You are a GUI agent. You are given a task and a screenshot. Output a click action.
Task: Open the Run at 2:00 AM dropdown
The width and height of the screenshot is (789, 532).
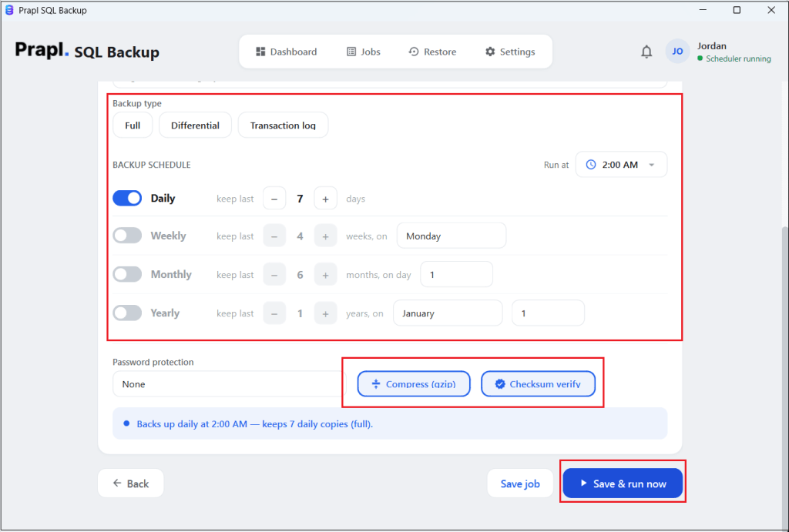(x=622, y=165)
